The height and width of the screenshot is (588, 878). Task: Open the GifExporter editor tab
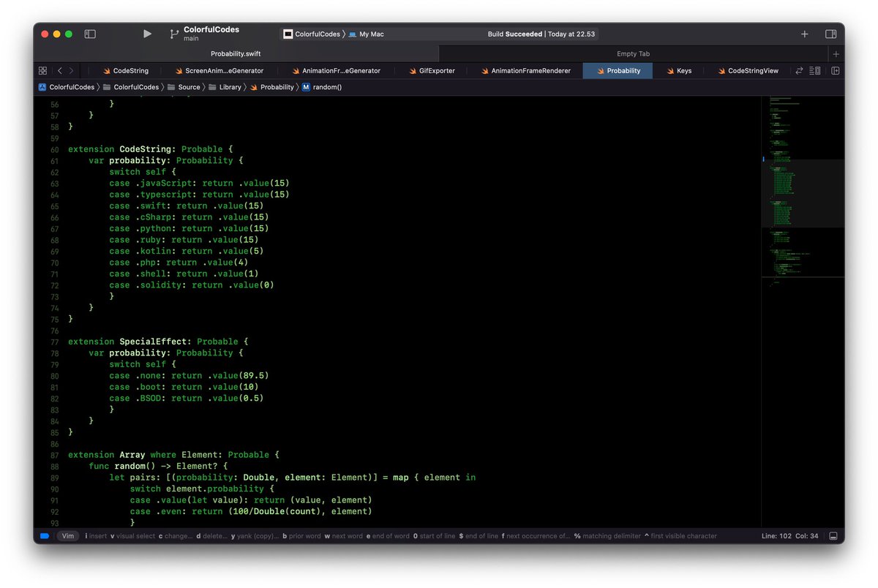[x=432, y=71]
